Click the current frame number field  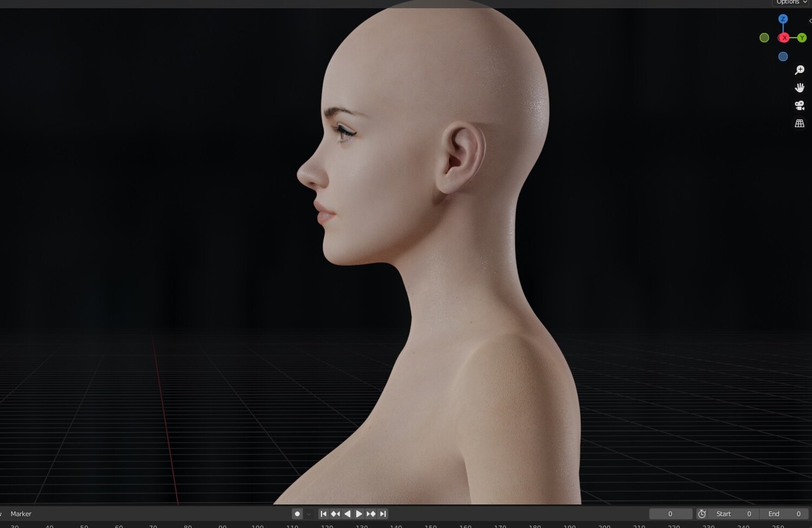[x=671, y=514]
